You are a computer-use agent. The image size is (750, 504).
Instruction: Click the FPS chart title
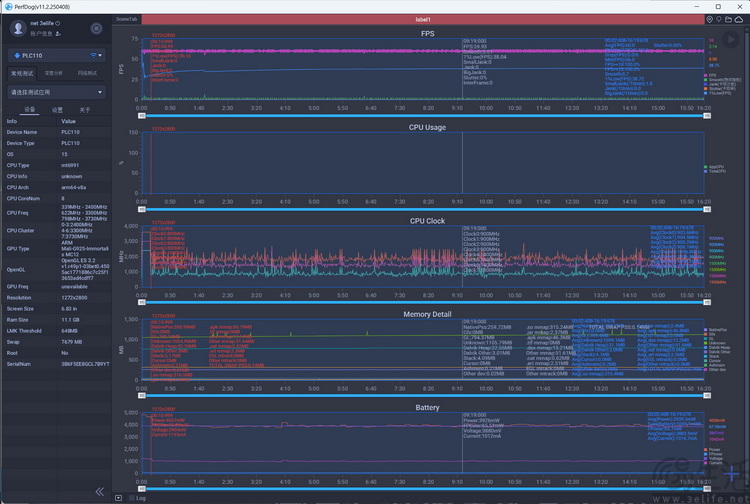(x=428, y=33)
